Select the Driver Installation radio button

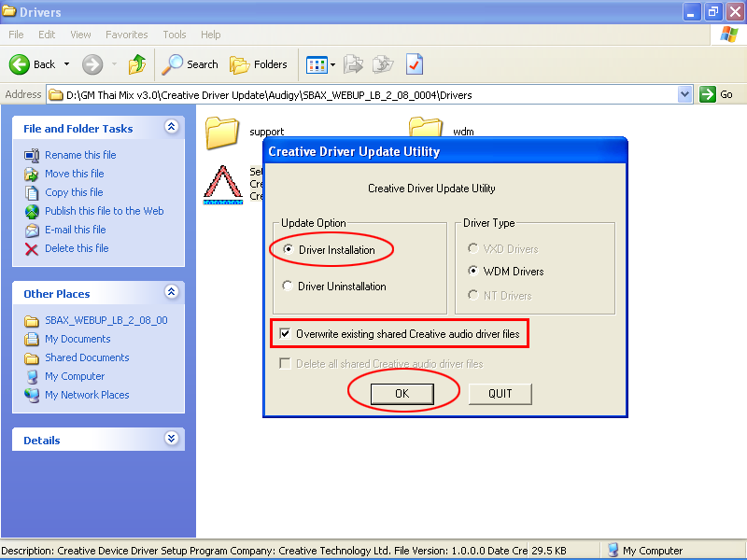click(x=288, y=249)
